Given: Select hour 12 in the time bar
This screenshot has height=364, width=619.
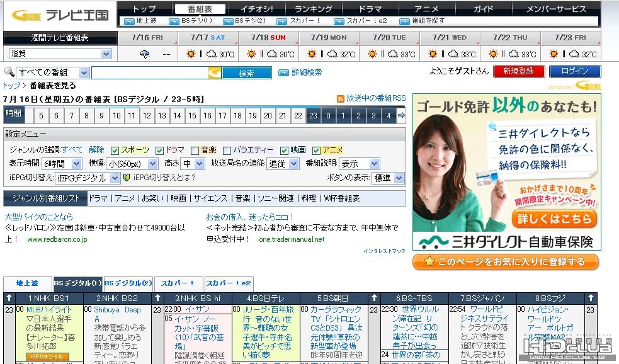Looking at the screenshot, I should pos(147,116).
